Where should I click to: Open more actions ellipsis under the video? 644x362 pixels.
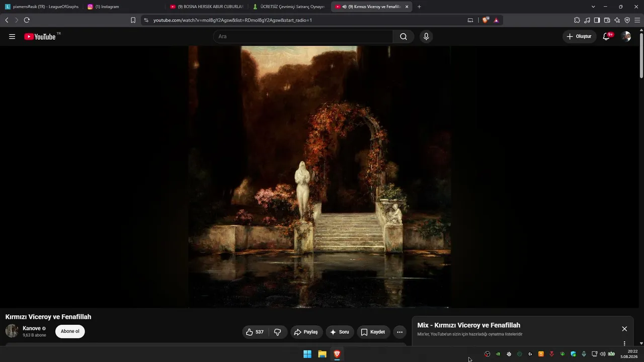click(x=399, y=332)
